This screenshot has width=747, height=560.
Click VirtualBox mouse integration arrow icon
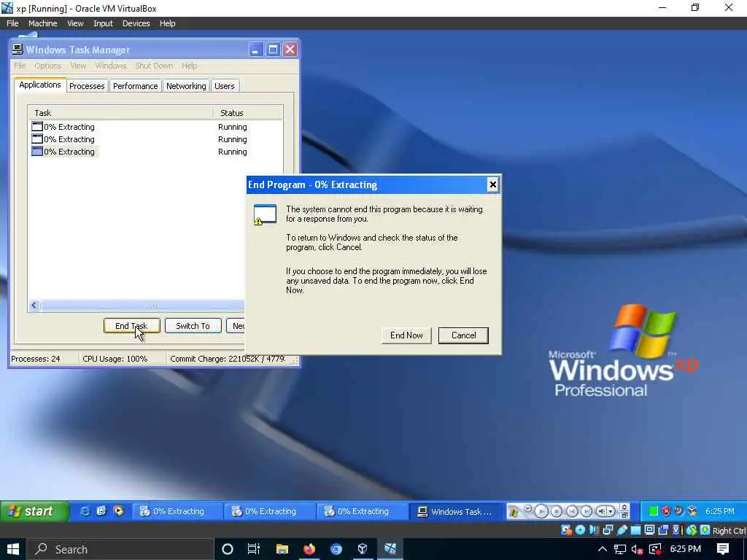tap(705, 529)
